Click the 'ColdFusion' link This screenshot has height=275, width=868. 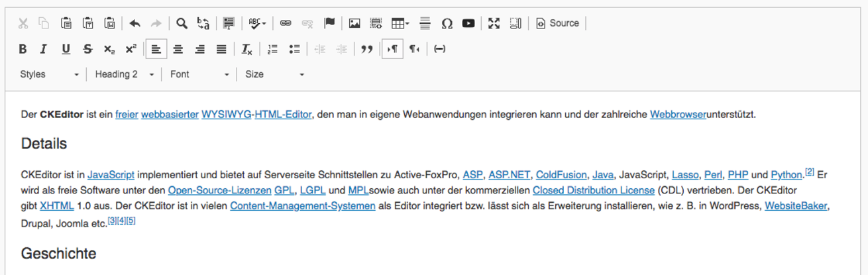561,175
